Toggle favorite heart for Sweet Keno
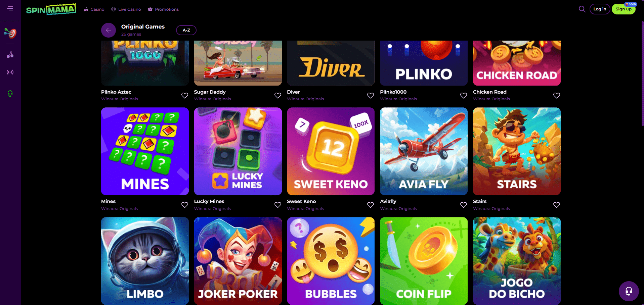 click(371, 205)
